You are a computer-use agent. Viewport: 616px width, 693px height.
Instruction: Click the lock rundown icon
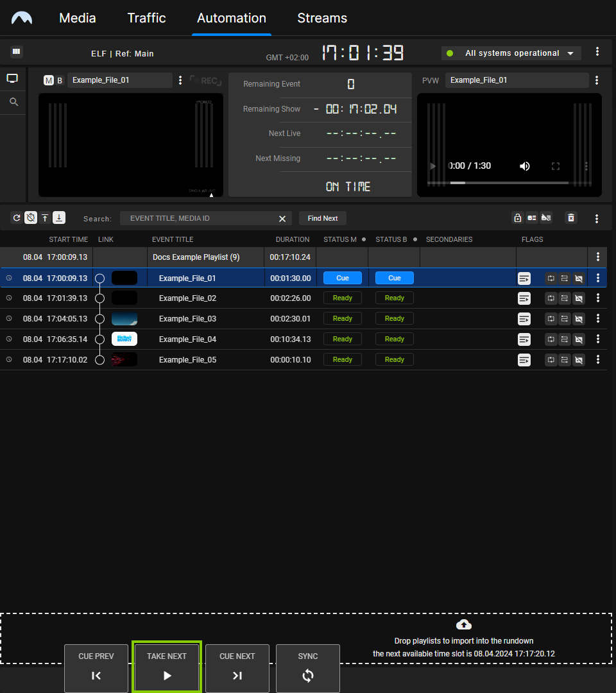[x=517, y=218]
